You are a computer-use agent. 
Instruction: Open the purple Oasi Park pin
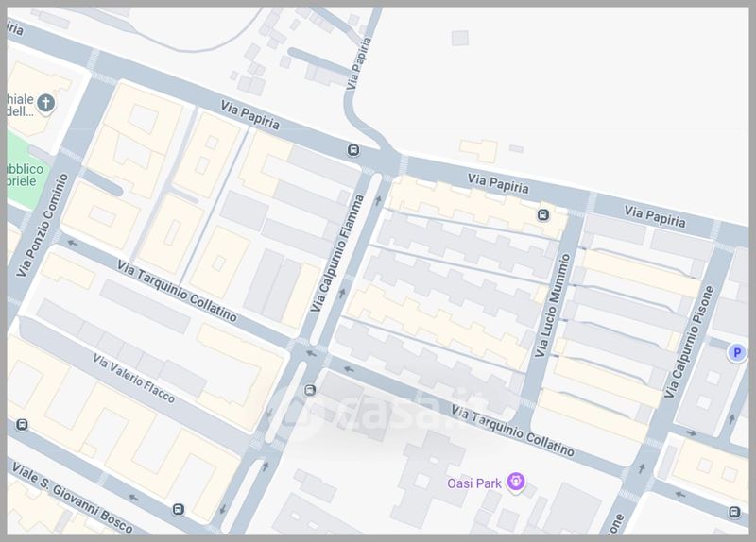click(515, 483)
